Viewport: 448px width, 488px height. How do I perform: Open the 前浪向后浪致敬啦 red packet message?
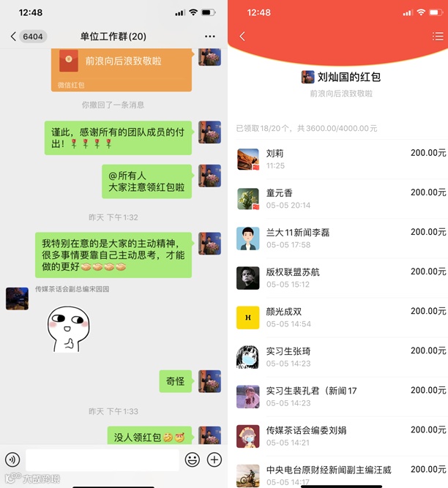tap(122, 70)
